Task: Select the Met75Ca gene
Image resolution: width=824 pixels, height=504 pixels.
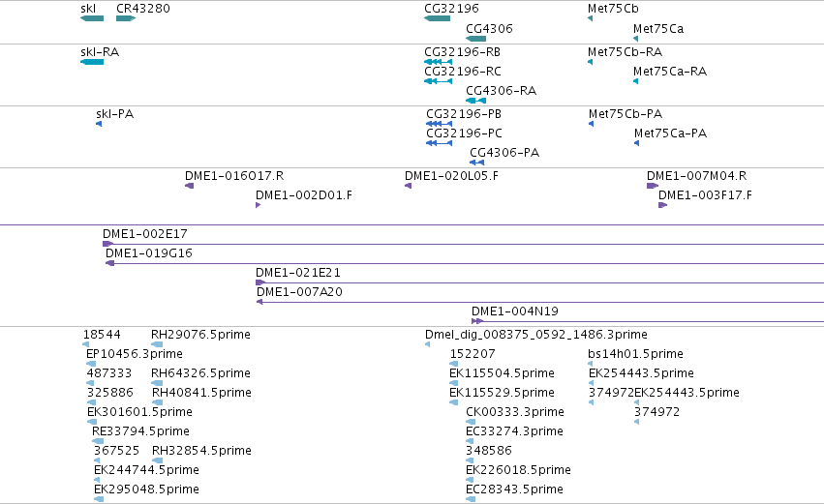Action: pos(636,39)
